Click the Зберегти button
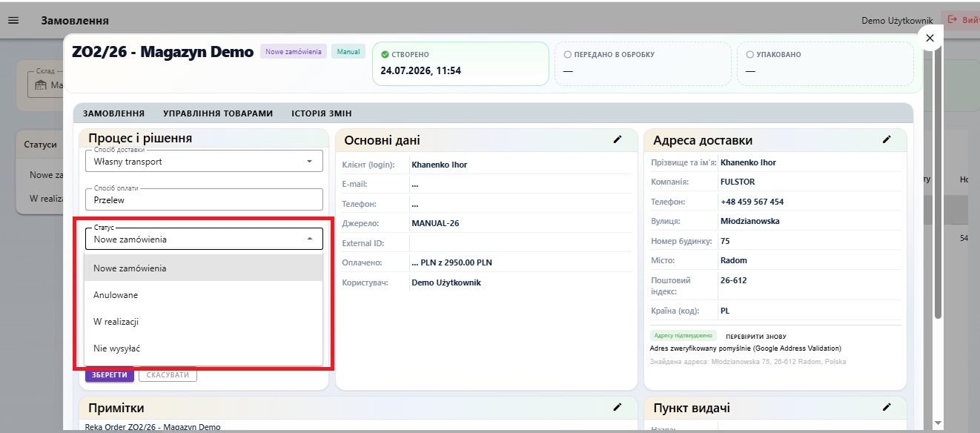980x433 pixels. click(110, 374)
